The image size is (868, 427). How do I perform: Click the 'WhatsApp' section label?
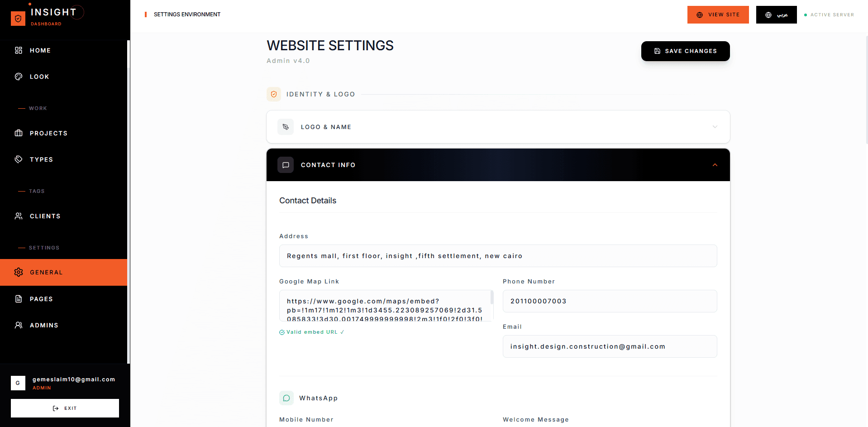click(318, 398)
